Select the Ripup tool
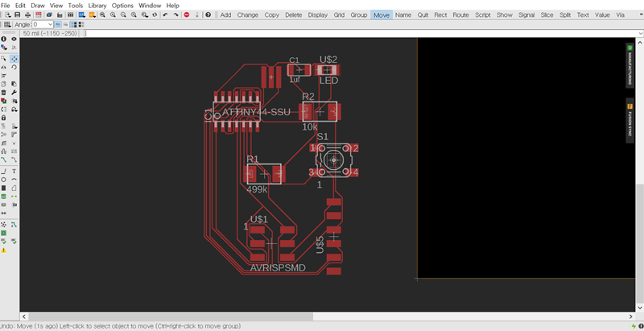The width and height of the screenshot is (644, 331). click(14, 159)
